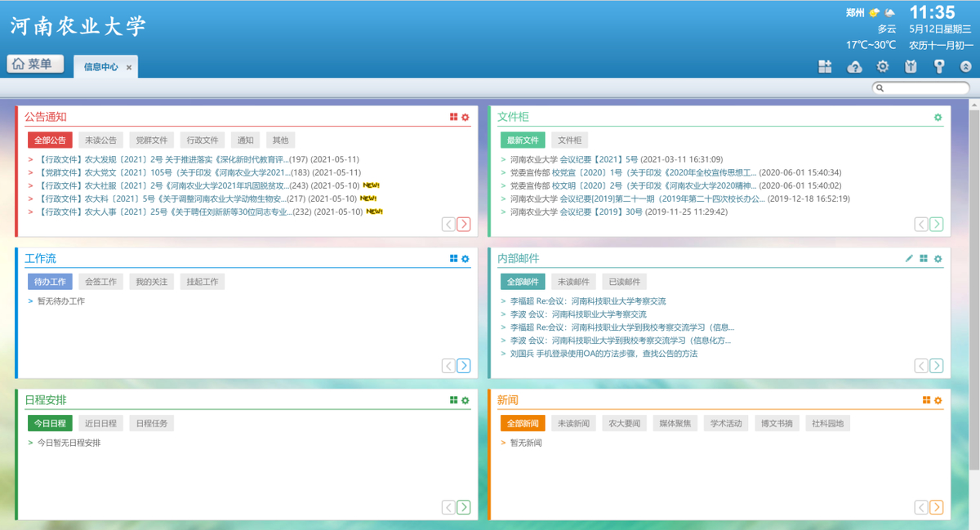The image size is (980, 530).
Task: Go to next page in 文件柜 panel
Action: (x=937, y=224)
